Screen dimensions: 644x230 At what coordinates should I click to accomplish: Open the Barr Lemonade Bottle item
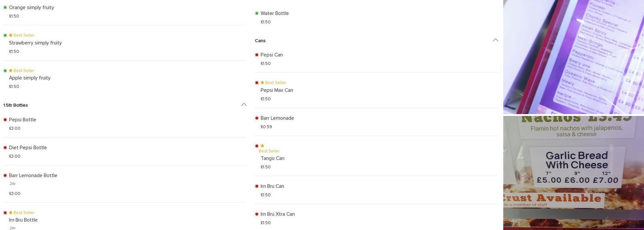[x=33, y=176]
